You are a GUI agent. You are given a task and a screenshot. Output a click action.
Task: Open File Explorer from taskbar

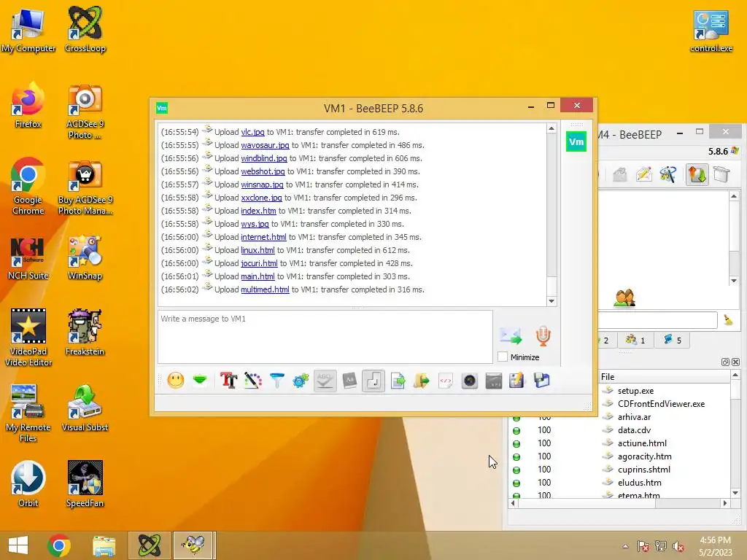104,545
